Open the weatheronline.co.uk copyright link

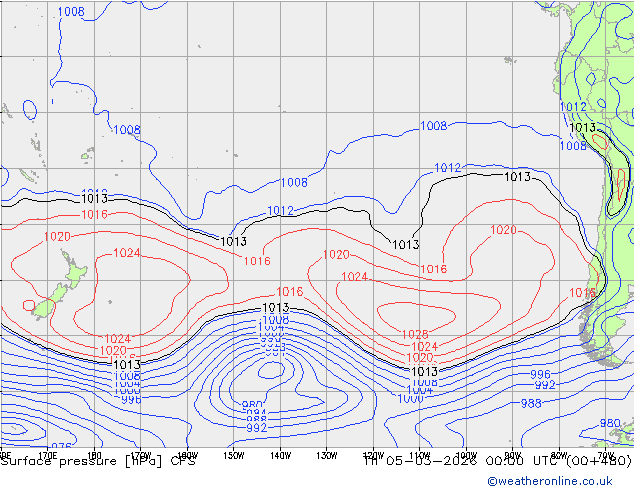[x=550, y=481]
